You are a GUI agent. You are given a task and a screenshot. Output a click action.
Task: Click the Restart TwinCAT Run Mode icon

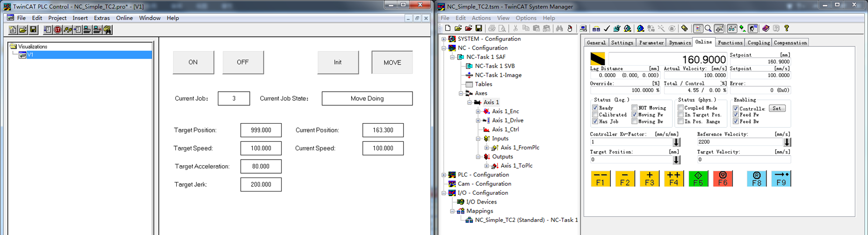pyautogui.click(x=628, y=29)
